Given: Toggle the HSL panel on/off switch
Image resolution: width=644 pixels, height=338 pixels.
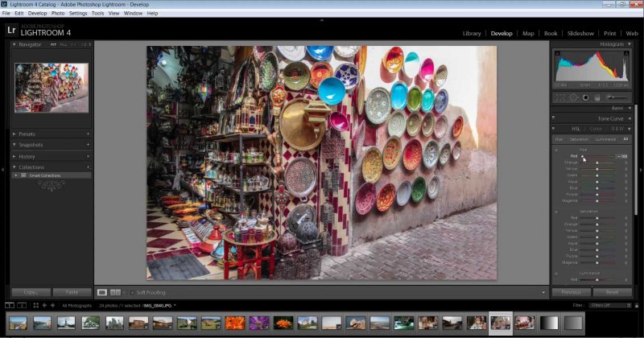Looking at the screenshot, I should point(554,129).
